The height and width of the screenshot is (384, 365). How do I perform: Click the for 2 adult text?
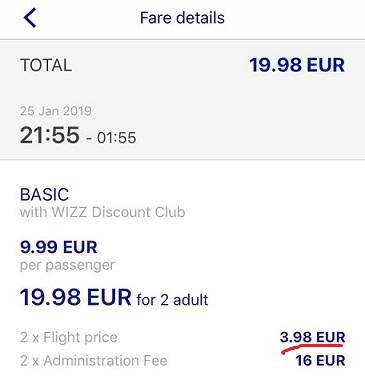(x=172, y=300)
